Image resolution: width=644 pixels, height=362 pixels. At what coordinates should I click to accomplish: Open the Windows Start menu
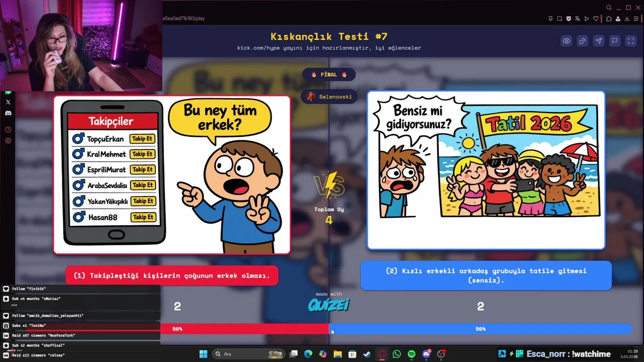tap(203, 354)
